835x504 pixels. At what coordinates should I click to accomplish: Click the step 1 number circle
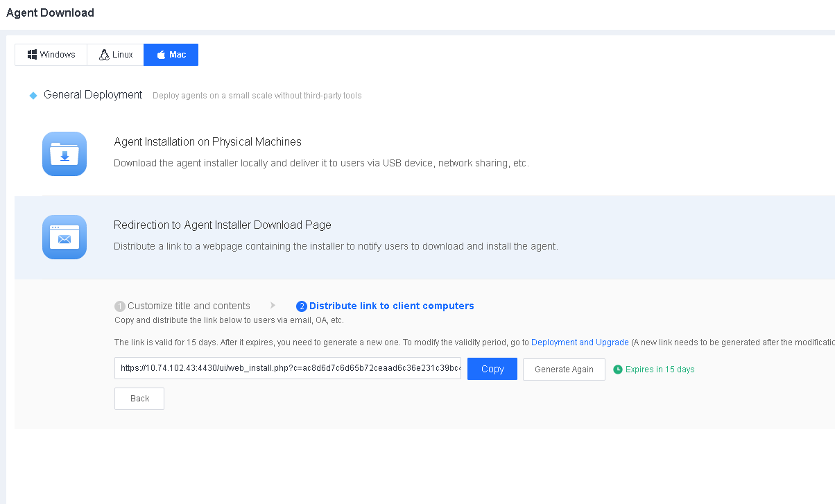click(120, 306)
